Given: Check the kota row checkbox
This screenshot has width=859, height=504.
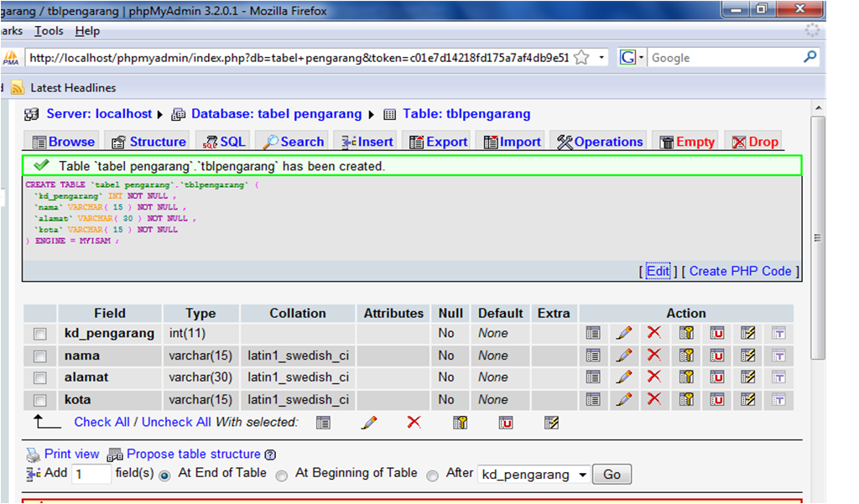Looking at the screenshot, I should 40,401.
